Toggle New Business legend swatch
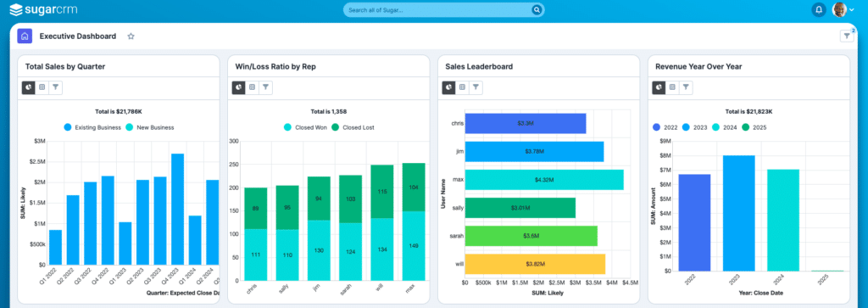Image resolution: width=868 pixels, height=308 pixels. tap(130, 127)
